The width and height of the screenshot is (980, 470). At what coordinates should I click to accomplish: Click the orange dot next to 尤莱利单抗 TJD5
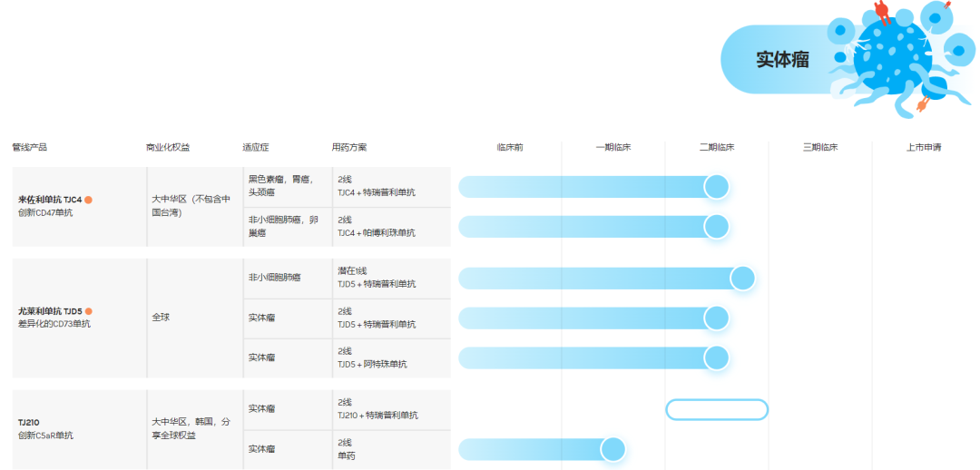coord(89,311)
